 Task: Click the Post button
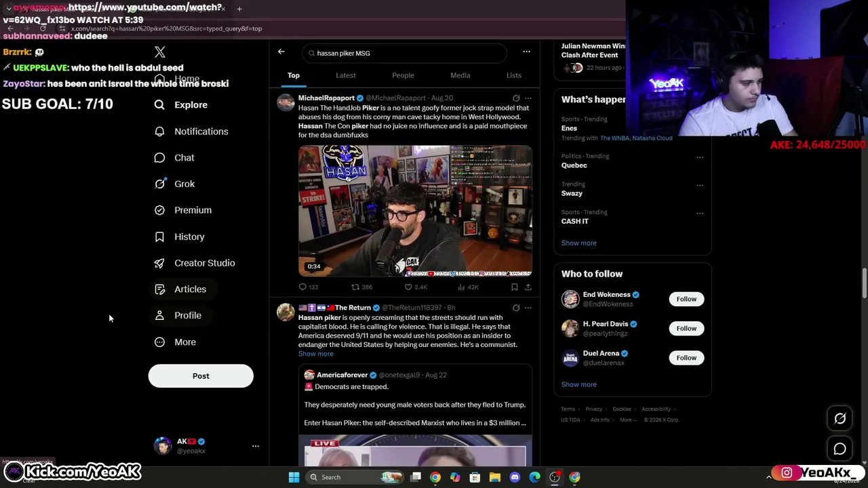point(201,376)
